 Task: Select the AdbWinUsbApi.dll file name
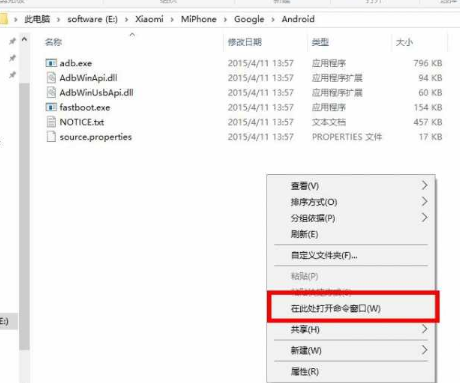coord(96,92)
